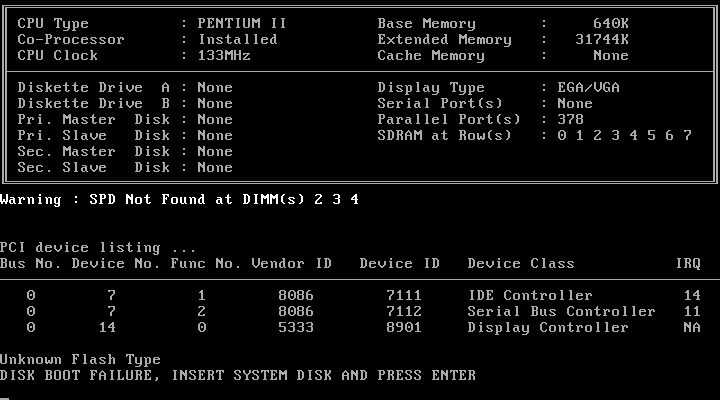Click the 'EGA/VGA' display type value
The image size is (720, 400).
(x=588, y=87)
